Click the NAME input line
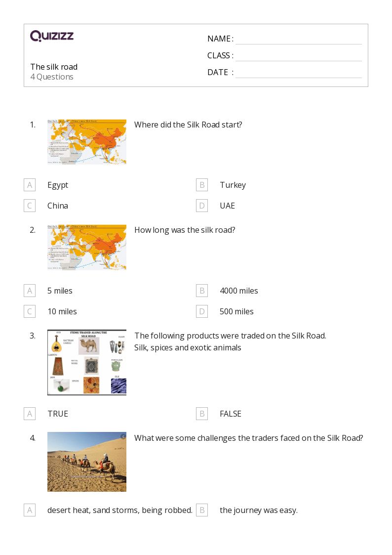 point(299,40)
